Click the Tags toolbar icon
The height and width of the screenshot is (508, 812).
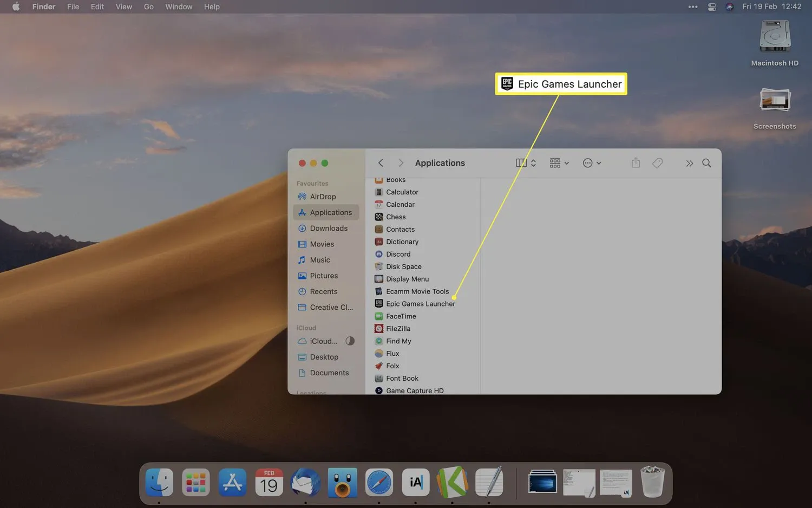point(658,163)
